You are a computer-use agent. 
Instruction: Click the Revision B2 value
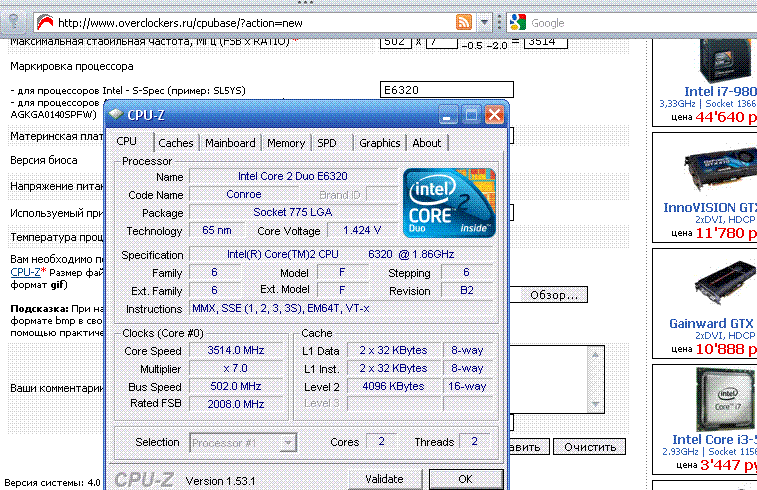tap(466, 291)
